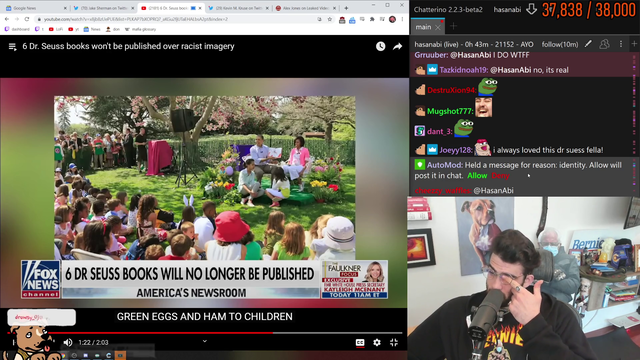Open the Chrome three-dot menu
Image resolution: width=640 pixels, height=360 pixels.
point(402,19)
